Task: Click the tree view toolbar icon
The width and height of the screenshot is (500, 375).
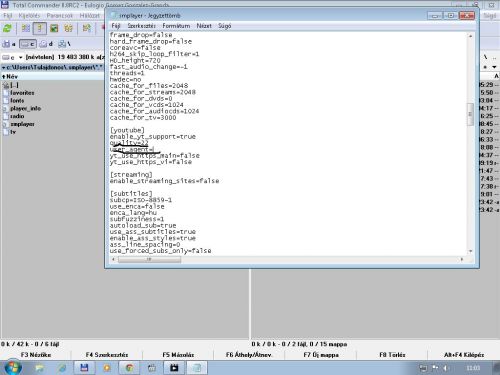Action: (68, 28)
